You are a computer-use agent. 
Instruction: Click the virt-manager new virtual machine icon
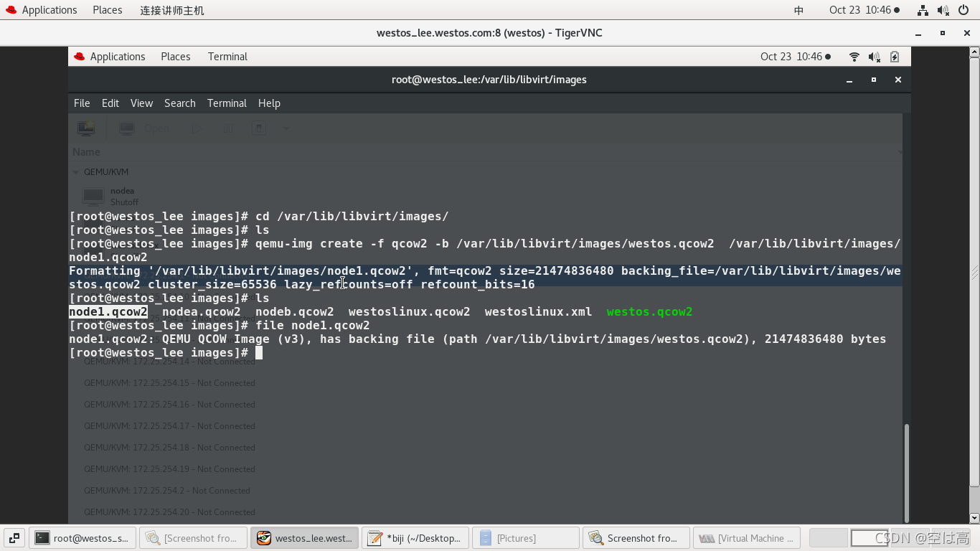pyautogui.click(x=86, y=128)
